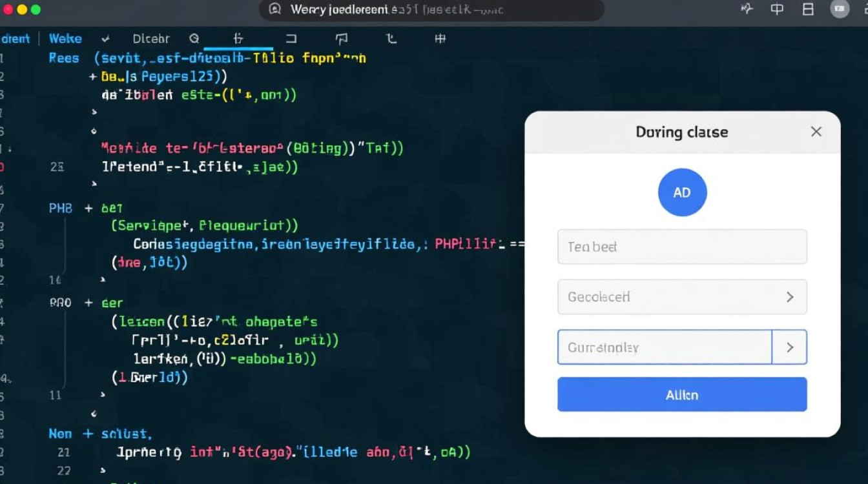868x484 pixels.
Task: Click the blue AD avatar circle
Action: [x=682, y=192]
